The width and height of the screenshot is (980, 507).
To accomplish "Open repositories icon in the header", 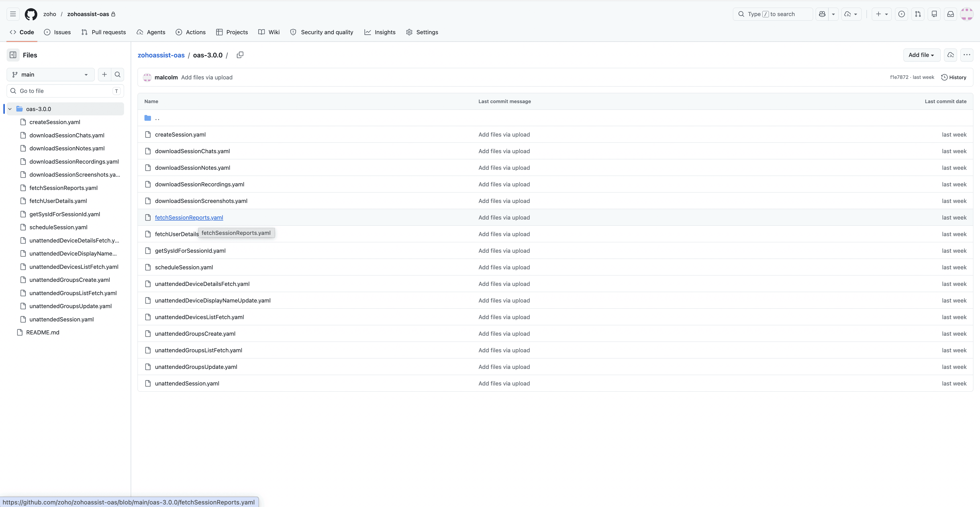I will 934,14.
